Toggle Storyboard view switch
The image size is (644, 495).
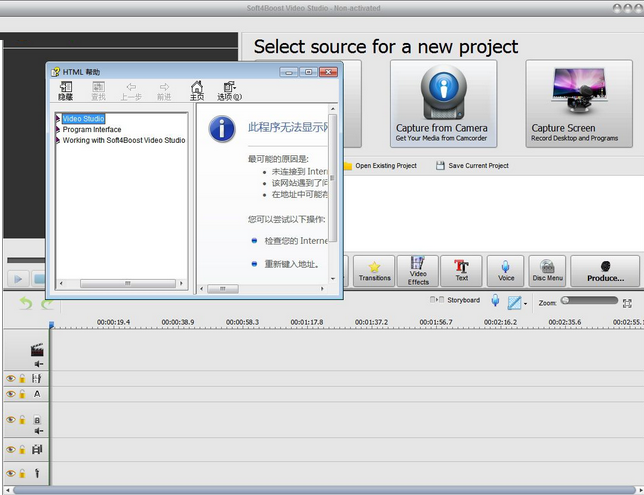click(455, 300)
